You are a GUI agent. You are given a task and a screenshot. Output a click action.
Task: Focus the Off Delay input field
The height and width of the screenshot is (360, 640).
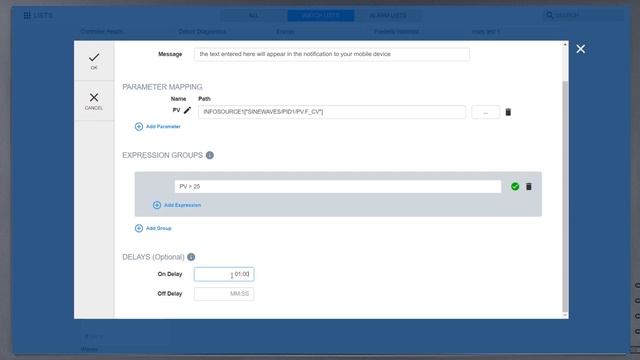click(x=224, y=294)
